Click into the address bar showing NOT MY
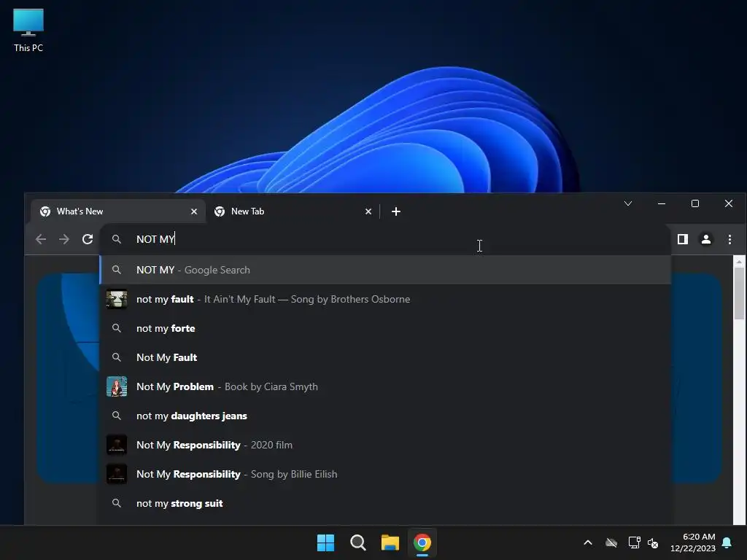Screen dimensions: 747x560 [385, 239]
